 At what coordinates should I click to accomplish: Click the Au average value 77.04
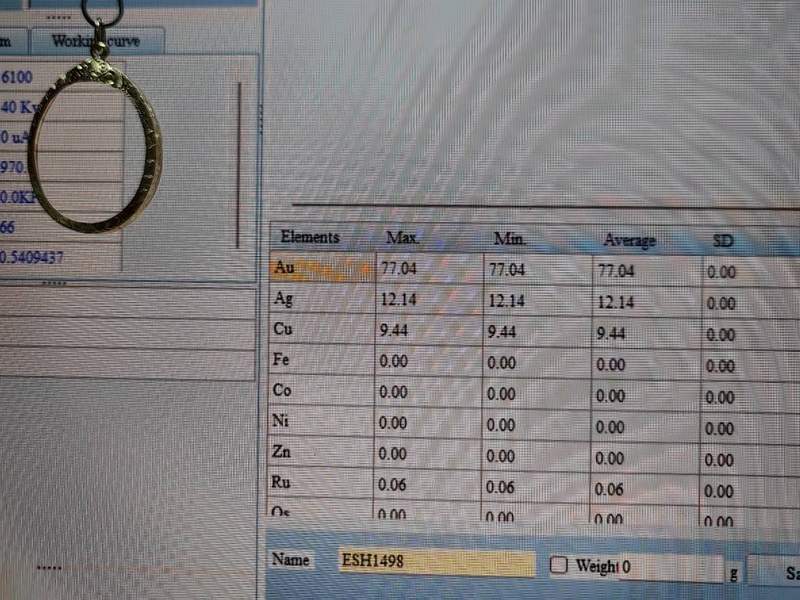pos(616,271)
